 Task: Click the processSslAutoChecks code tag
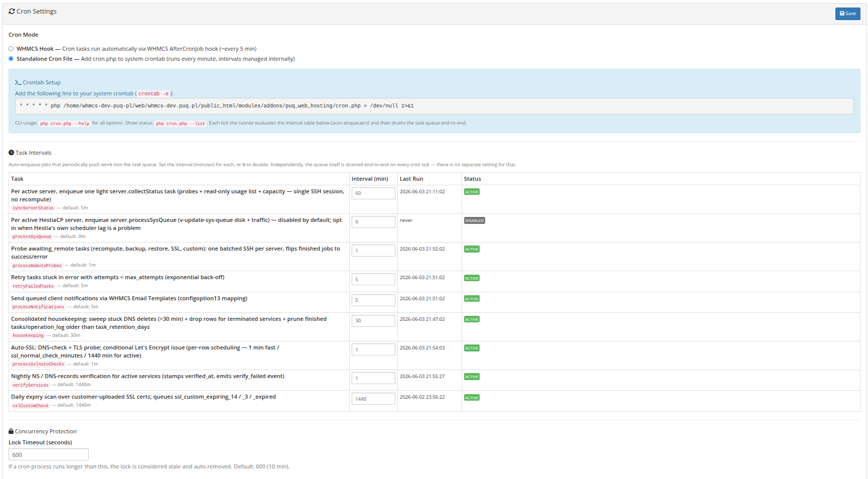(x=38, y=364)
